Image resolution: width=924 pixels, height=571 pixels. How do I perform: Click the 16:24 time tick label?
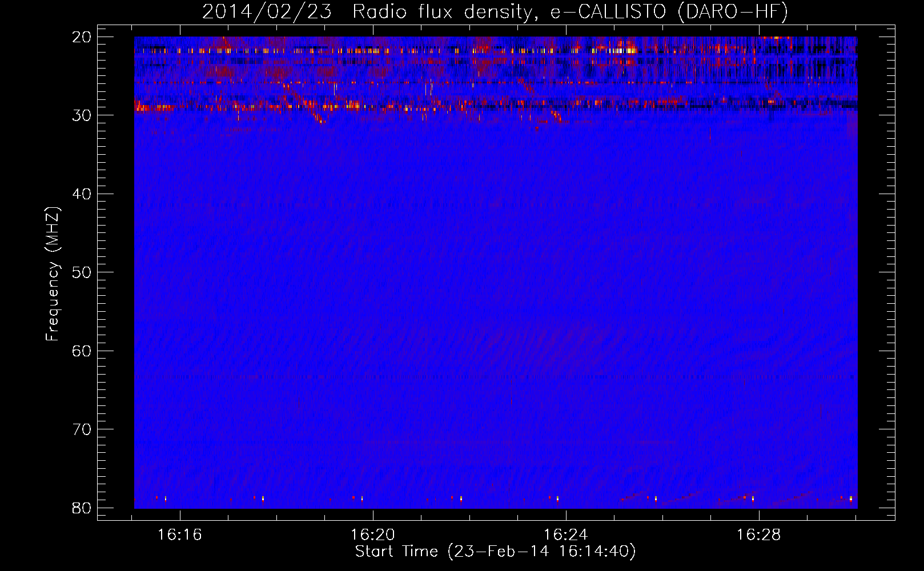(566, 535)
